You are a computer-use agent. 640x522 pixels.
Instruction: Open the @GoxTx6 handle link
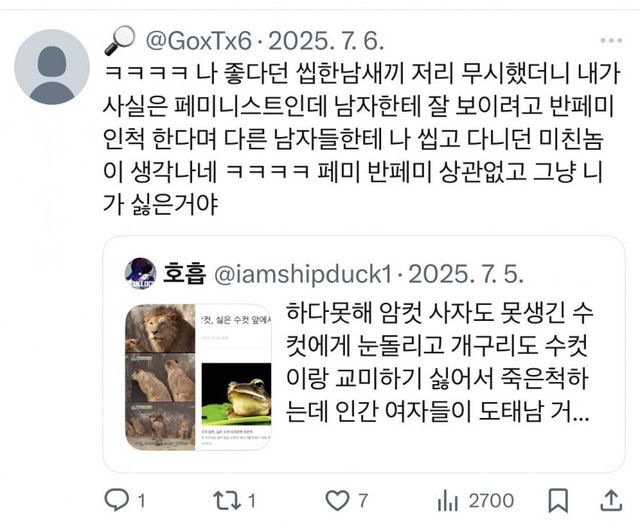[x=199, y=41]
